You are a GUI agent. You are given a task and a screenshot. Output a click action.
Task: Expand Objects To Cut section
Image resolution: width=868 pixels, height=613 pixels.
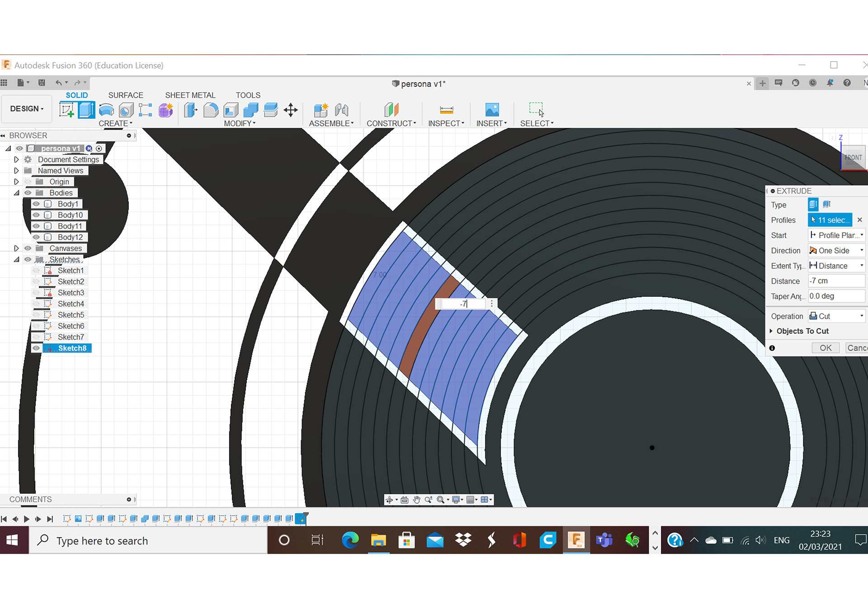point(771,331)
